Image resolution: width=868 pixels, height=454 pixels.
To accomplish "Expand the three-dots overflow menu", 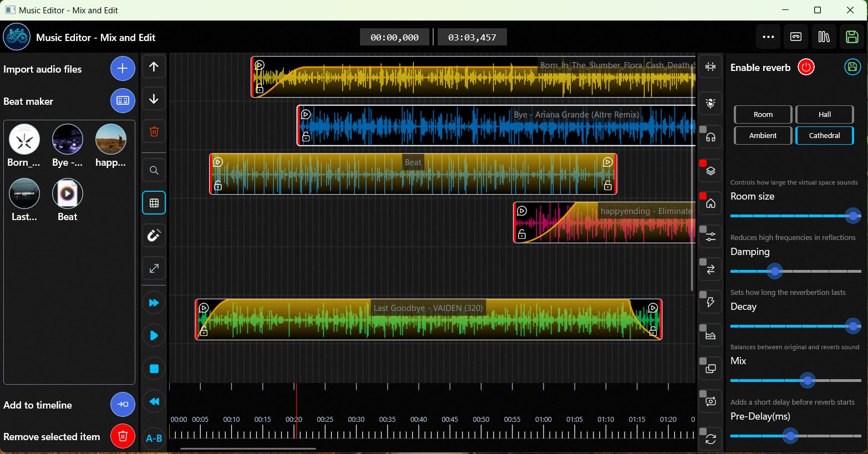I will click(x=768, y=37).
